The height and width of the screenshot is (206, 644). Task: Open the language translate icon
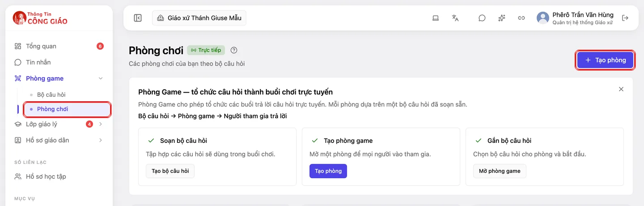tap(455, 18)
